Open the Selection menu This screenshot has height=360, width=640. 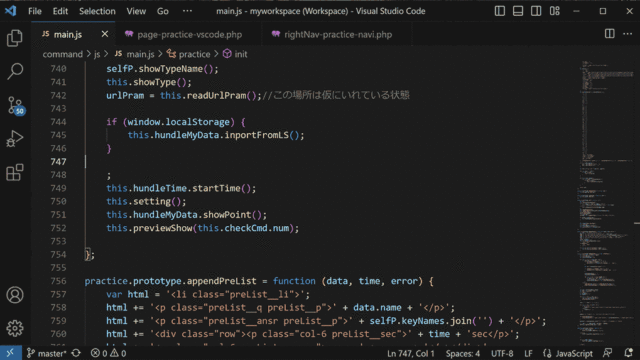(x=97, y=11)
